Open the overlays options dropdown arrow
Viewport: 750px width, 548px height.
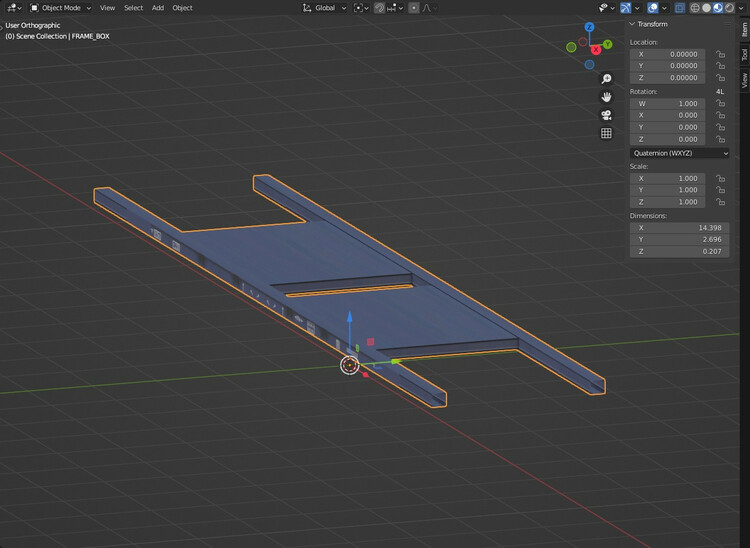click(664, 8)
